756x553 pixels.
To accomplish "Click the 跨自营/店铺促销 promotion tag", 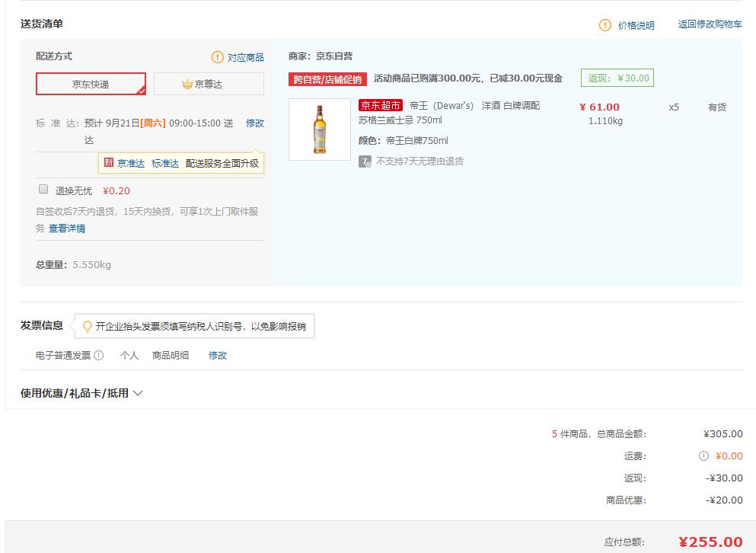I will pos(327,79).
